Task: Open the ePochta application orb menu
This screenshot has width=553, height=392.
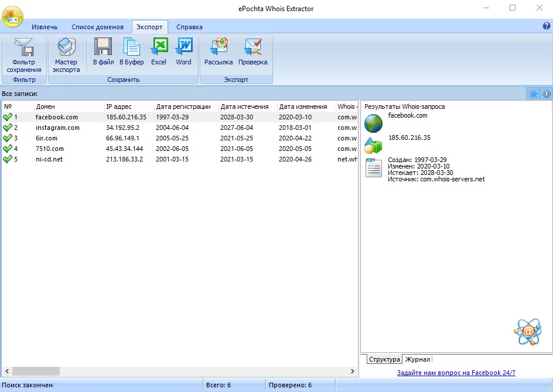Action: tap(13, 16)
